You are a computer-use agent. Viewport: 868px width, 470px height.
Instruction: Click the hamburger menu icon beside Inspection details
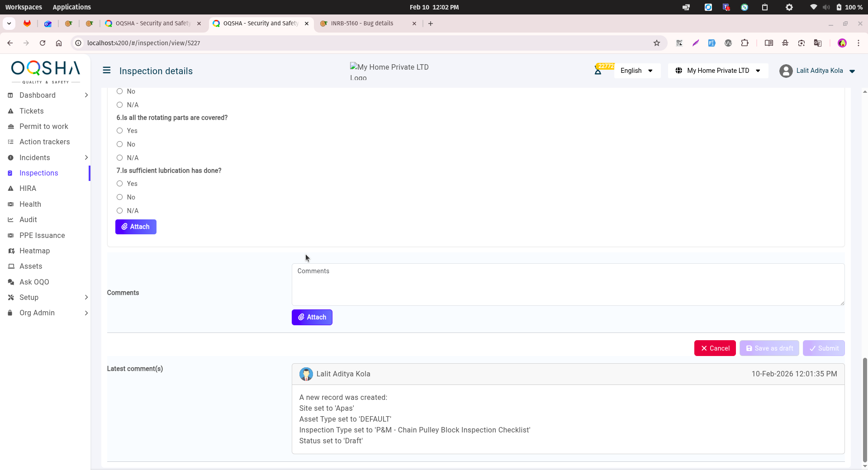coord(107,70)
